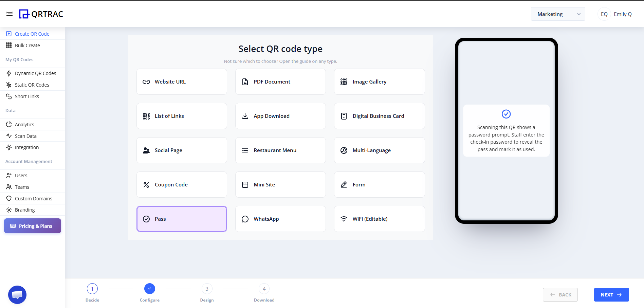This screenshot has width=644, height=308.
Task: Select the List of Links grid icon
Action: pos(146,116)
